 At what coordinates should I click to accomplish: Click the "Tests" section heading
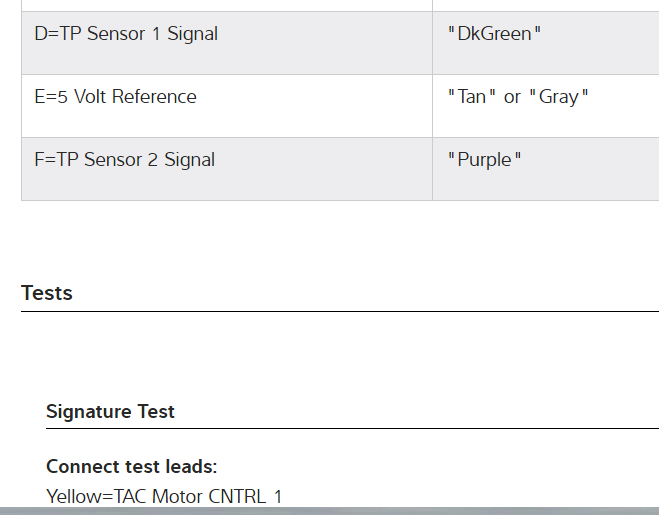pos(47,293)
